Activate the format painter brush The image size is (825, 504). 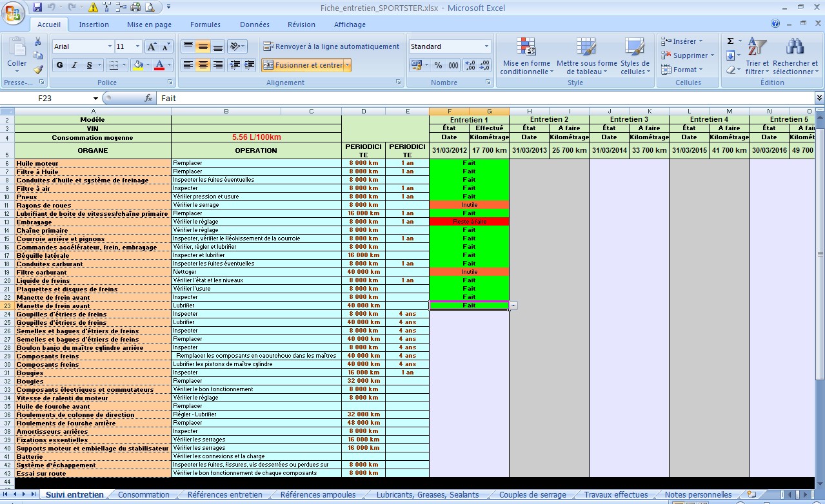pyautogui.click(x=38, y=70)
